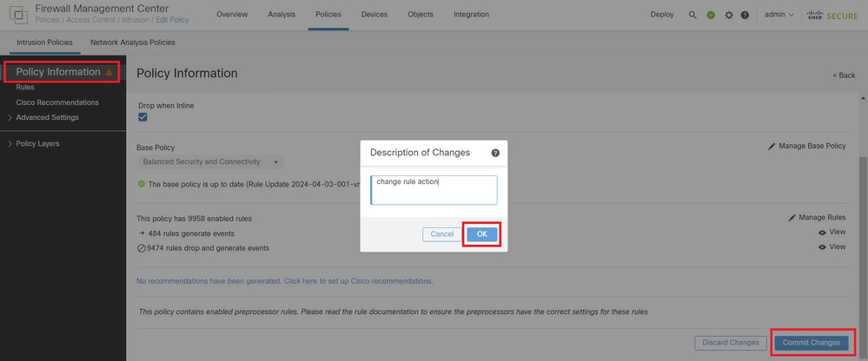Open the Overview menu
This screenshot has width=868, height=361.
click(232, 15)
